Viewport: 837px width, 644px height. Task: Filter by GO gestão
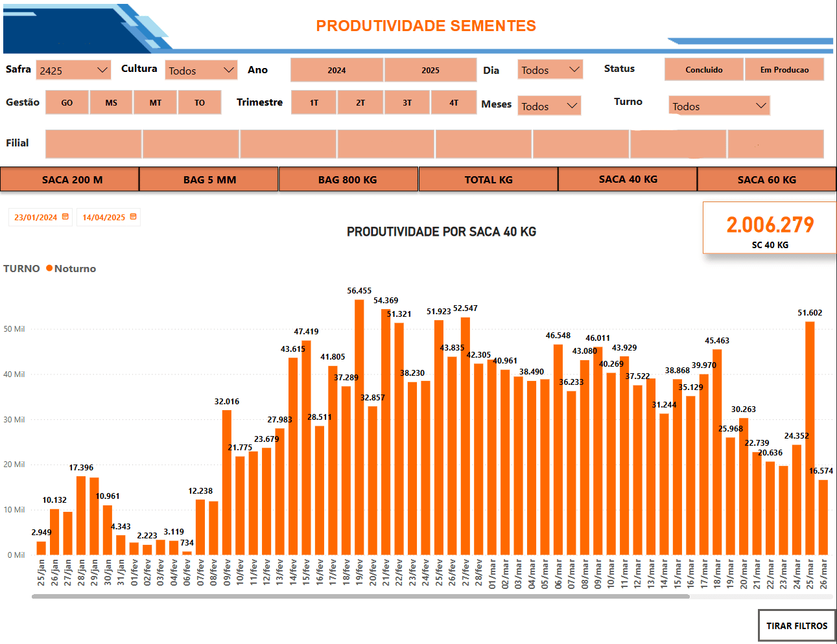(67, 102)
